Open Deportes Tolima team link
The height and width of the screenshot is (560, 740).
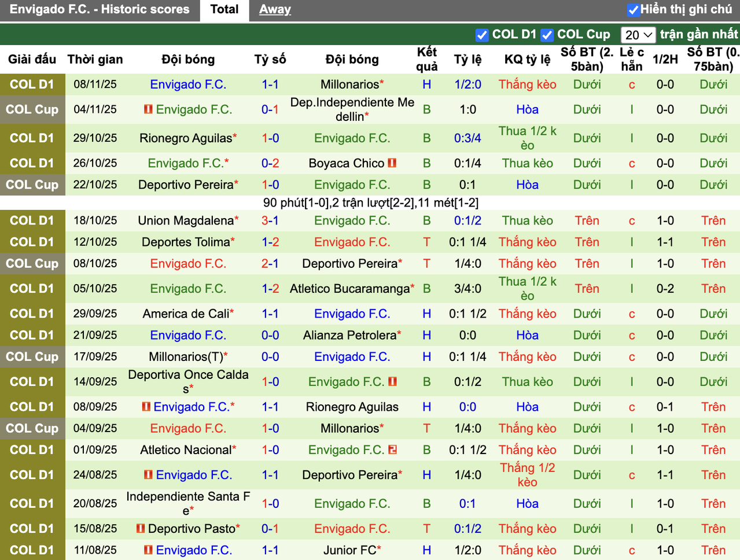pyautogui.click(x=186, y=242)
